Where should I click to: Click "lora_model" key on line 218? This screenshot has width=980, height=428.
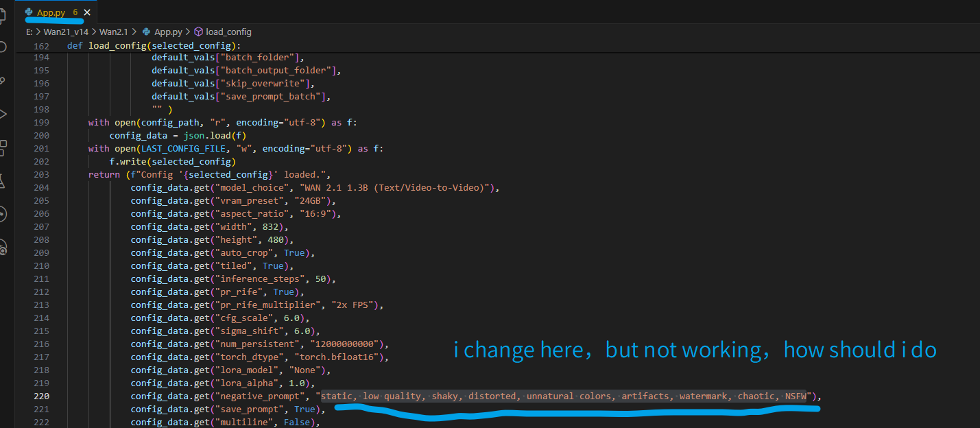point(246,370)
